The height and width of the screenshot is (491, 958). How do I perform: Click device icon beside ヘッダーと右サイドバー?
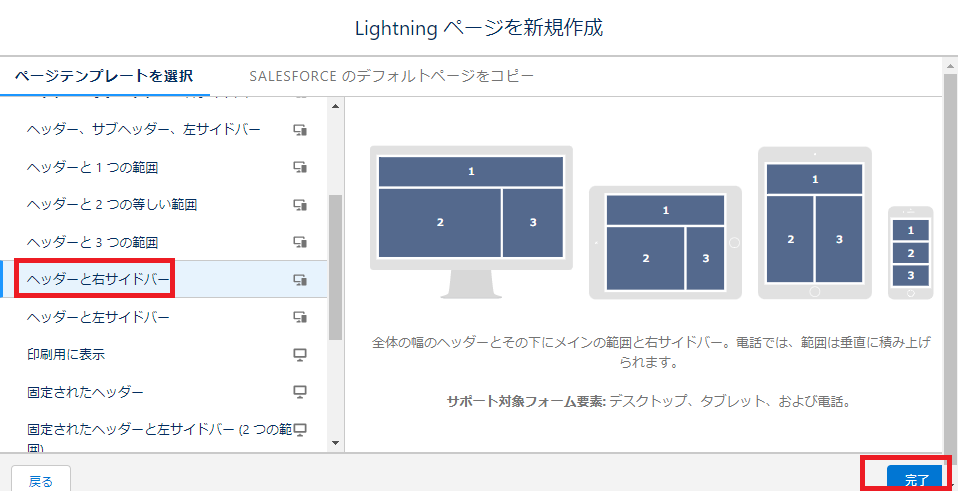pos(299,279)
